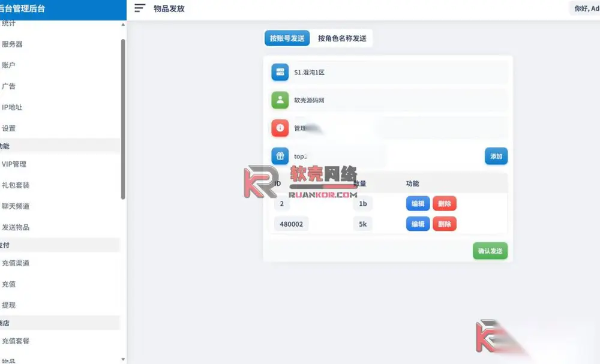Image resolution: width=600 pixels, height=364 pixels.
Task: Click the sidebar scroll-up arrow
Action: pyautogui.click(x=123, y=25)
